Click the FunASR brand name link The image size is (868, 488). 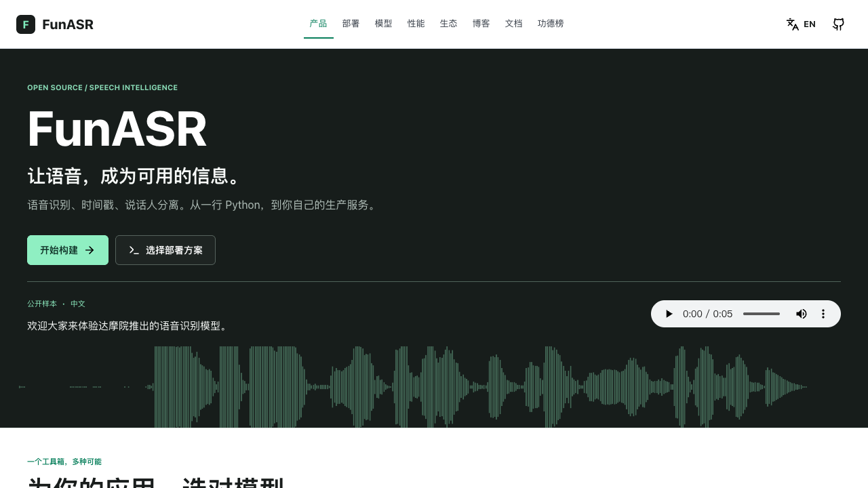tap(68, 24)
